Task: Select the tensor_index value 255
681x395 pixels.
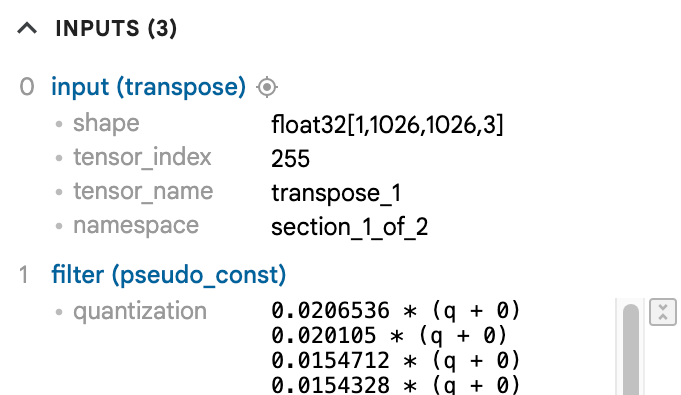Action: click(291, 159)
